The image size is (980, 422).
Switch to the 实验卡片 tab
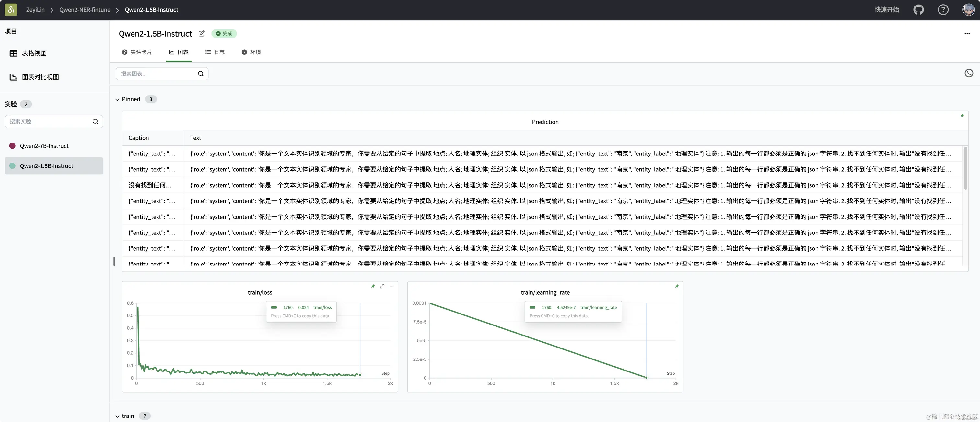pyautogui.click(x=136, y=52)
